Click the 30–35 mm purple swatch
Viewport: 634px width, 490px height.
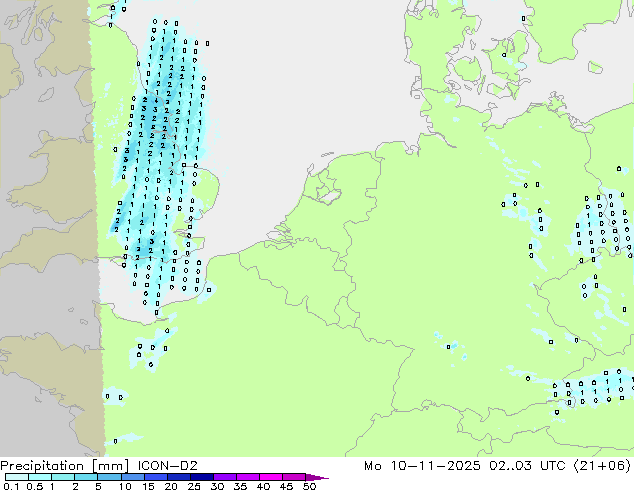(x=225, y=477)
